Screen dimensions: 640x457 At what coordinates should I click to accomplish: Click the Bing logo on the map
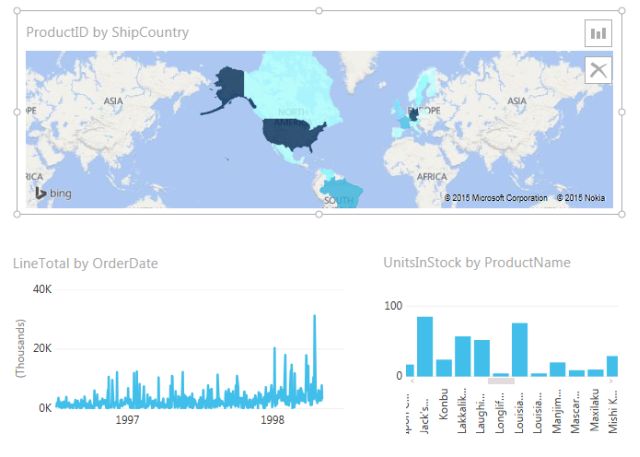coord(53,192)
